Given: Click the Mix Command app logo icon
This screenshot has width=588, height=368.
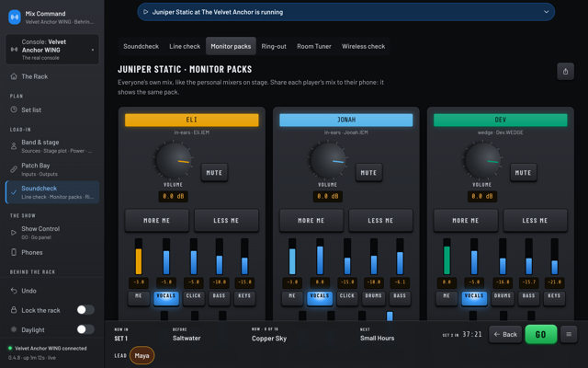Looking at the screenshot, I should [15, 17].
